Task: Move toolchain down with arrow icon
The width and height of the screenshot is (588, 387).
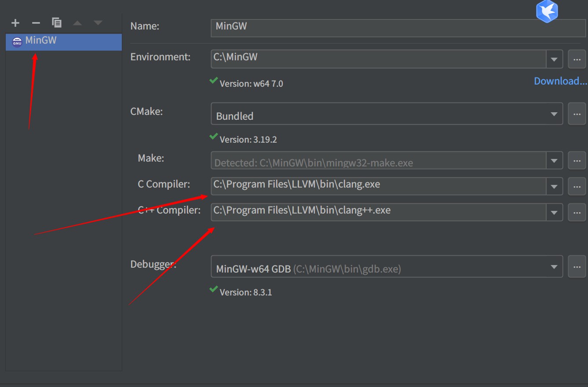Action: click(98, 22)
